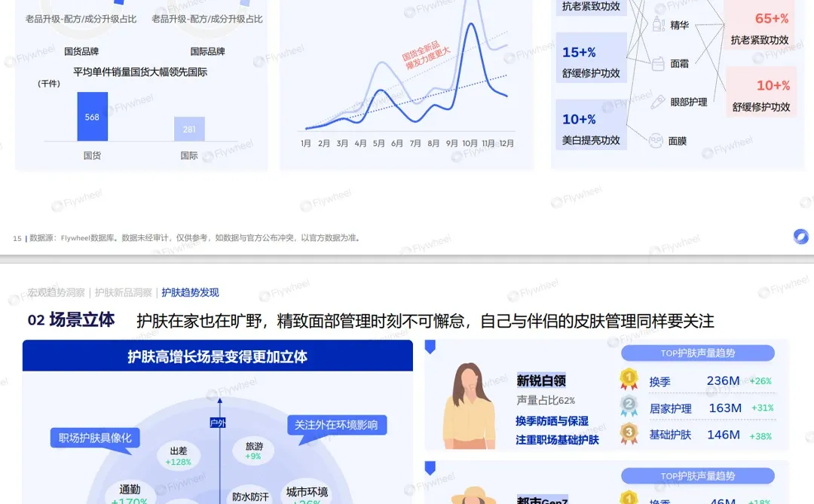Click the 15+% 舒缓修护功效 blue box
The width and height of the screenshot is (814, 504).
point(592,57)
